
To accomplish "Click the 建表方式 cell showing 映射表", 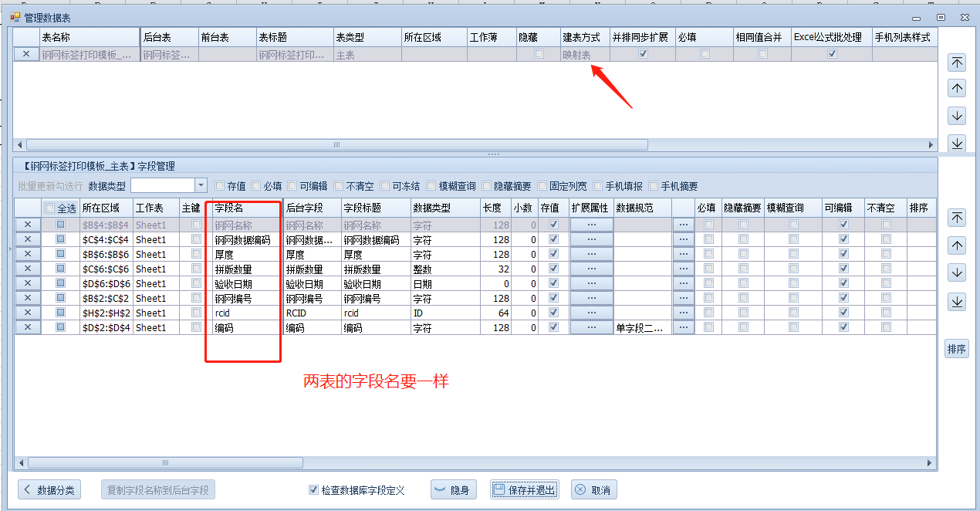I will click(x=584, y=55).
